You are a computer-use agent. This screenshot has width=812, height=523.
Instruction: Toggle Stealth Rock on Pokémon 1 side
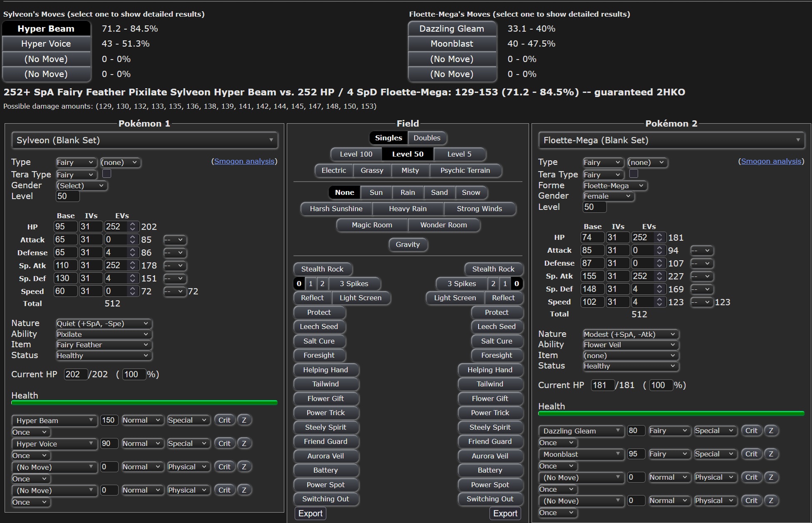pyautogui.click(x=322, y=269)
